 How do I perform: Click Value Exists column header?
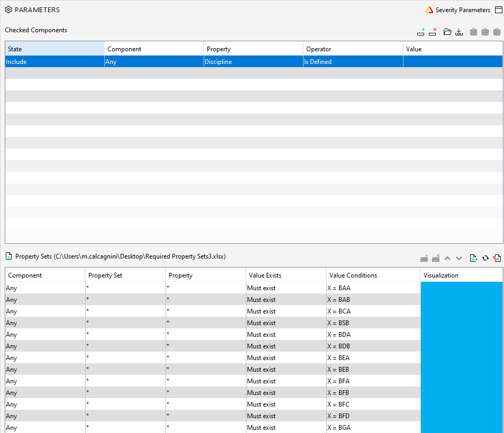(286, 275)
